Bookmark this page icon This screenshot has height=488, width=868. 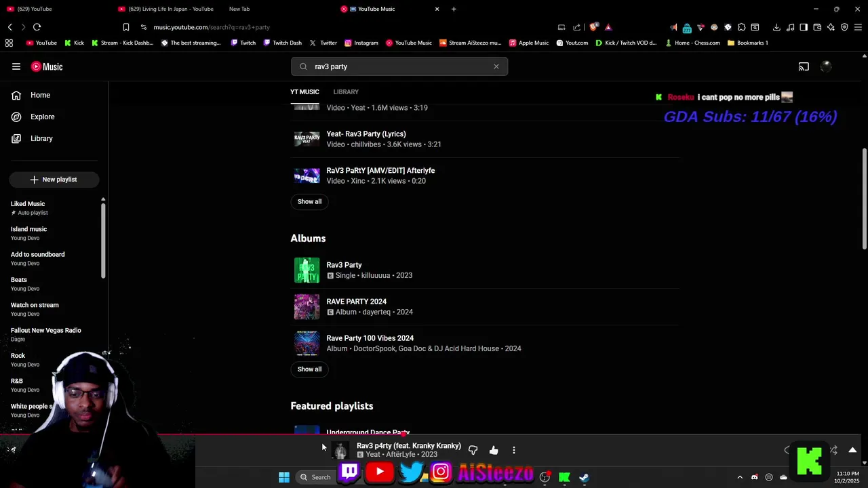click(126, 27)
